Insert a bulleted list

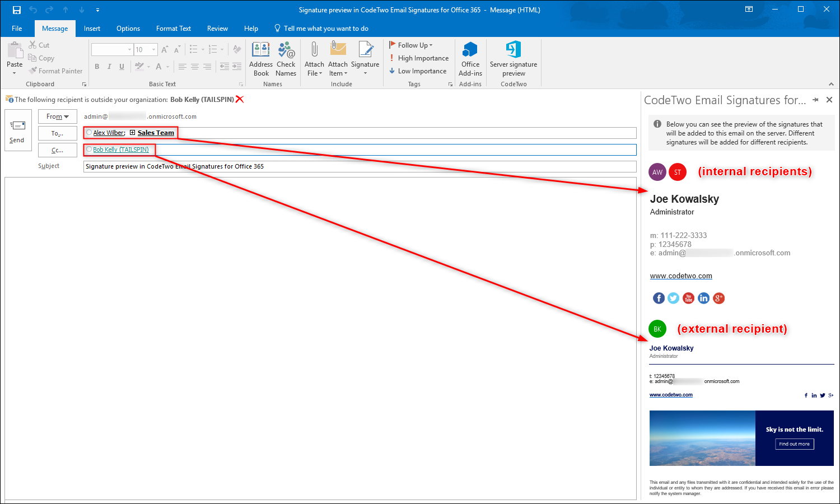[194, 50]
